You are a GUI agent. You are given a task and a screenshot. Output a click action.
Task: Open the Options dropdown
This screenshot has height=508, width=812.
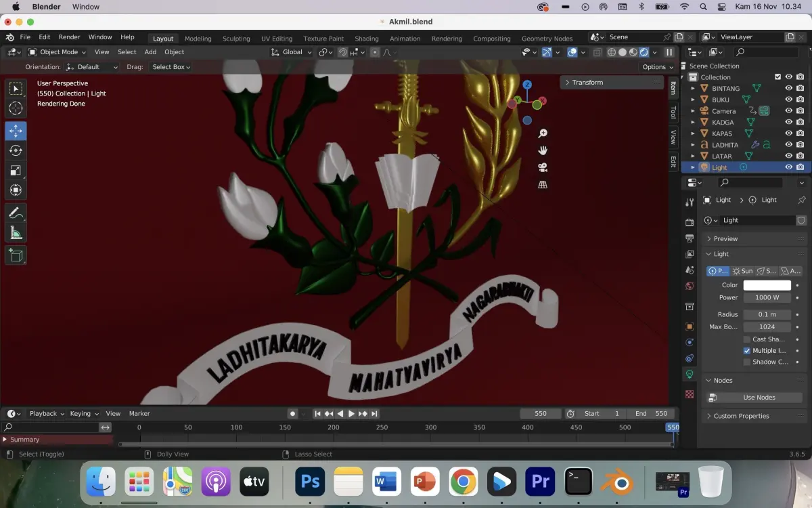658,67
